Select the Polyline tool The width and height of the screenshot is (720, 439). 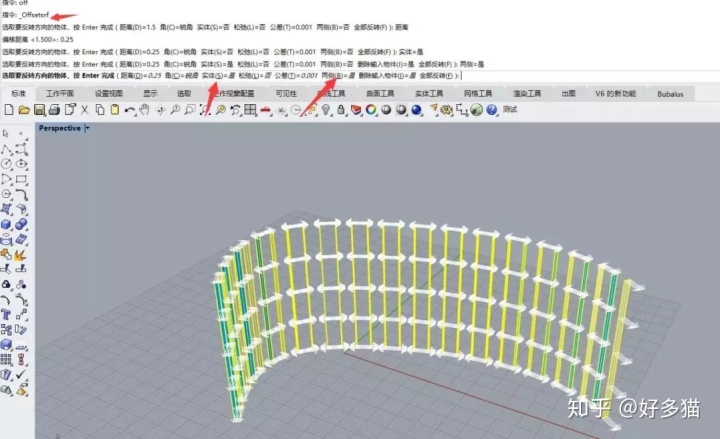[x=6, y=149]
